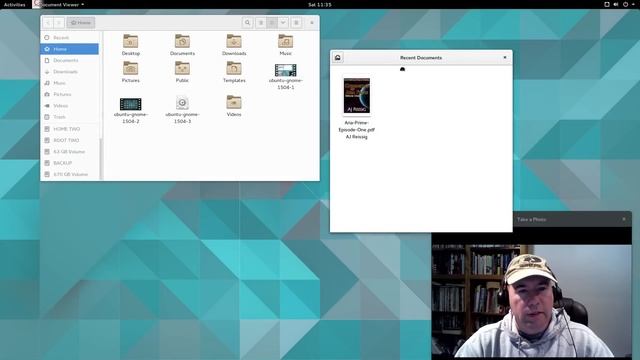Open the Activities overview
Image resolution: width=640 pixels, height=360 pixels.
click(x=14, y=4)
